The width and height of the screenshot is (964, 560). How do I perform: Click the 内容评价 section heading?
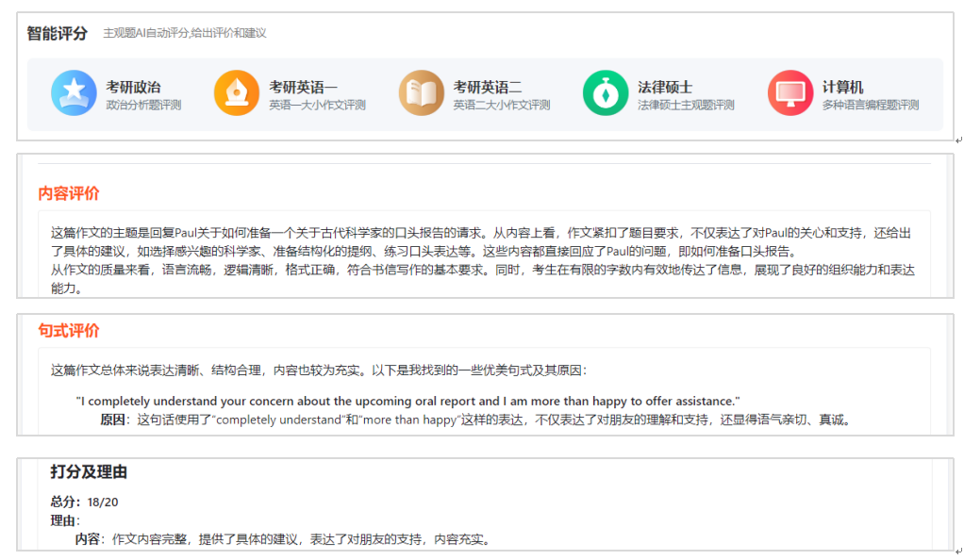point(68,193)
